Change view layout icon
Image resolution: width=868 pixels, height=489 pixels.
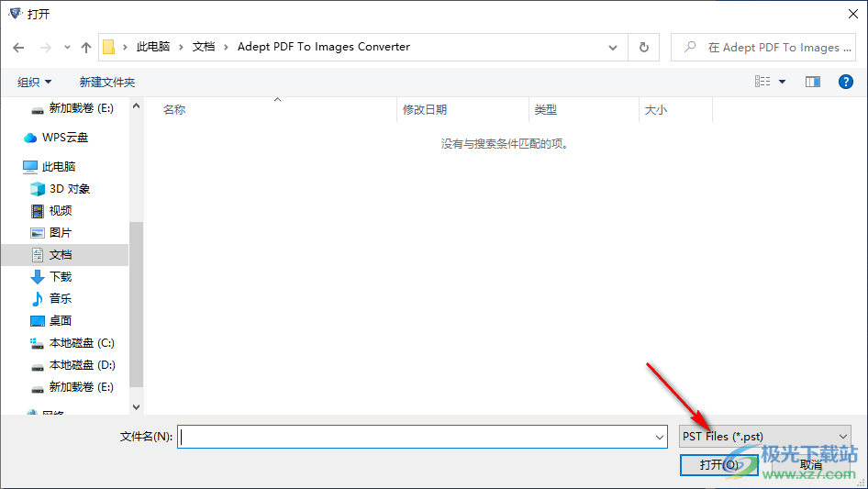pyautogui.click(x=762, y=82)
